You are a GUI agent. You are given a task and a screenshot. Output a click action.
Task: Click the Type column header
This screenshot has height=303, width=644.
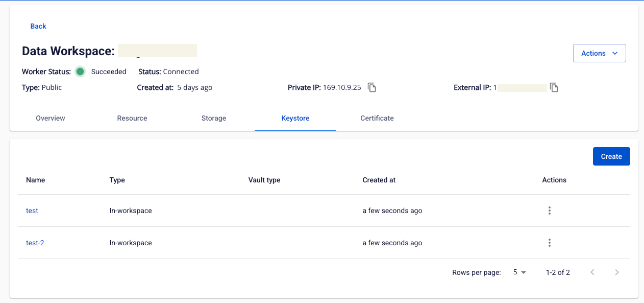click(x=117, y=180)
